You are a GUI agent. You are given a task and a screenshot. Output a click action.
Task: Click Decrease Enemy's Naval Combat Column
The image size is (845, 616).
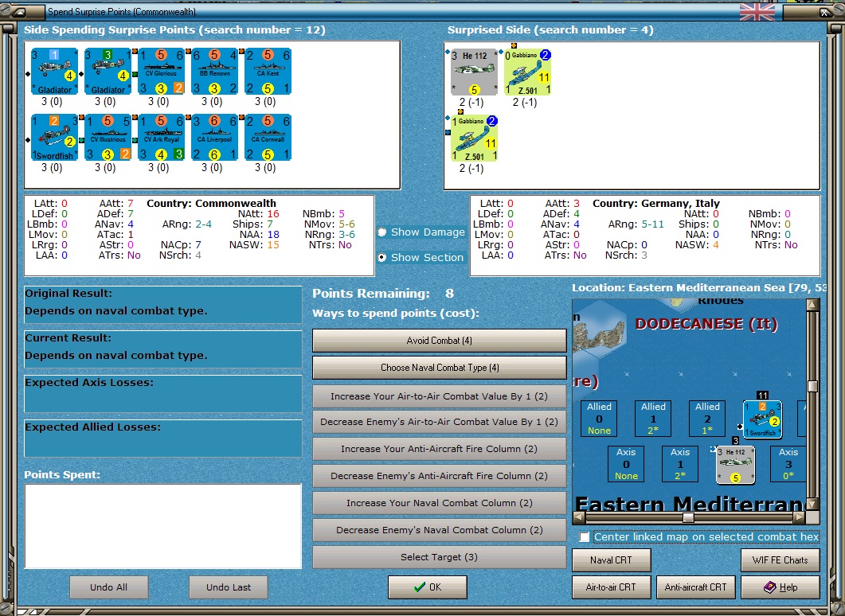click(x=439, y=530)
